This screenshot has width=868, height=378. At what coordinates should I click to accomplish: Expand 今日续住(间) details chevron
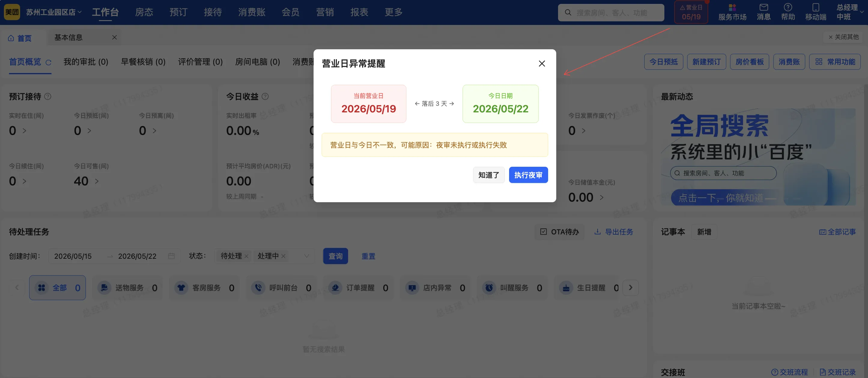click(24, 181)
